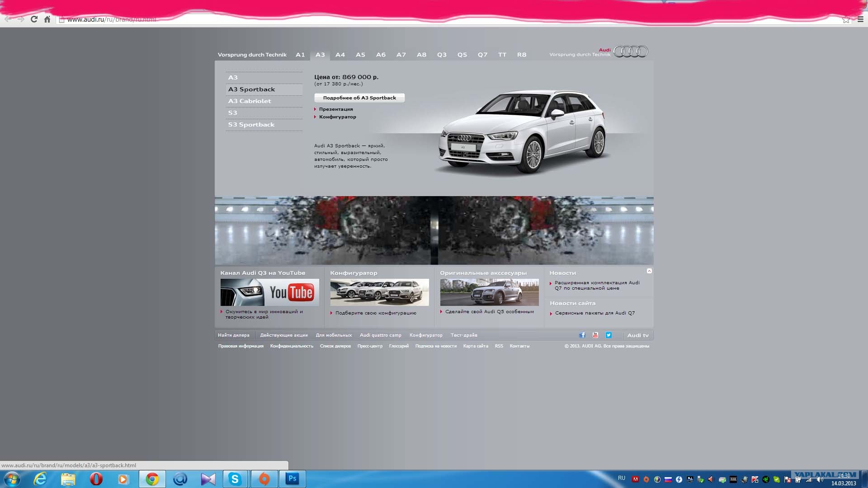The width and height of the screenshot is (868, 488).
Task: Select the TT model tab
Action: click(x=502, y=55)
